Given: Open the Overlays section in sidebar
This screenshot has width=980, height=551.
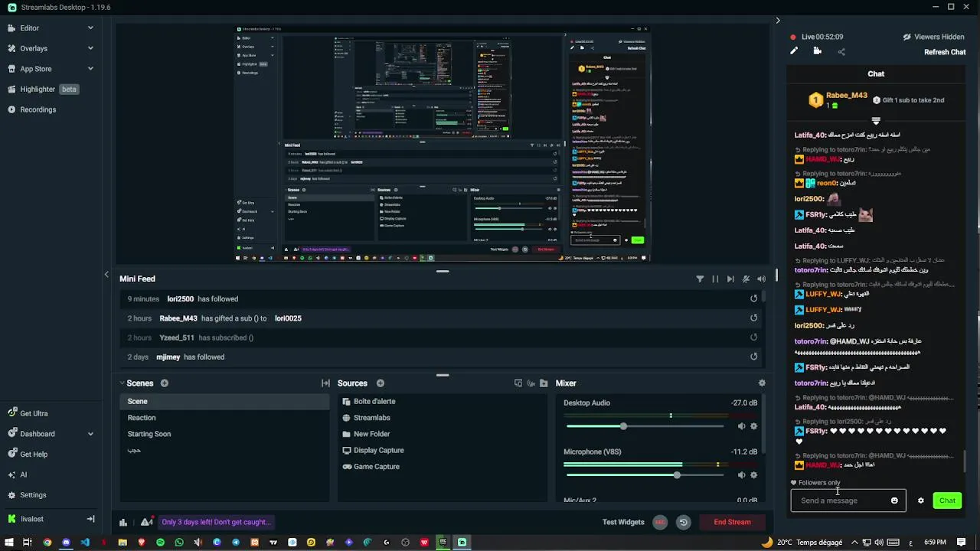Looking at the screenshot, I should [34, 48].
